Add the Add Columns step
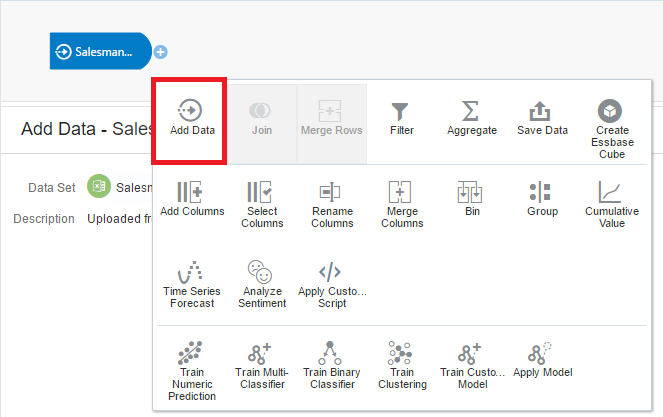 pyautogui.click(x=192, y=199)
